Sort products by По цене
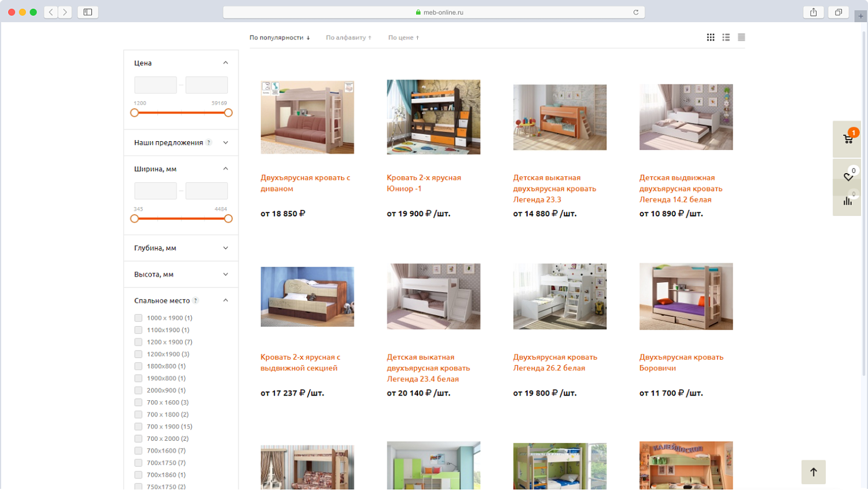The image size is (868, 490). [x=403, y=38]
